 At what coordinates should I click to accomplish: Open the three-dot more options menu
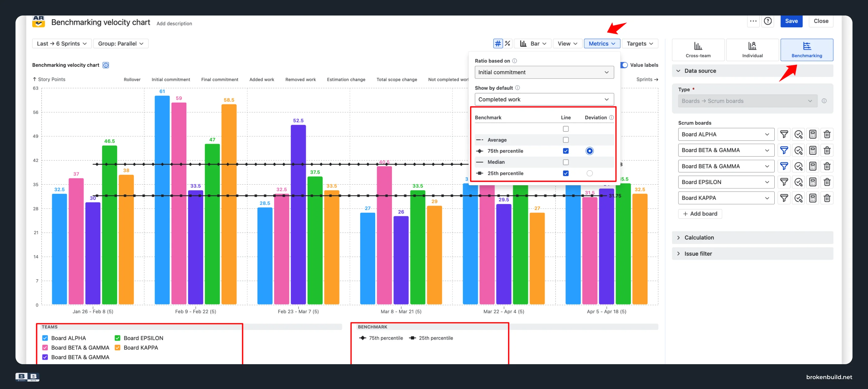[753, 21]
